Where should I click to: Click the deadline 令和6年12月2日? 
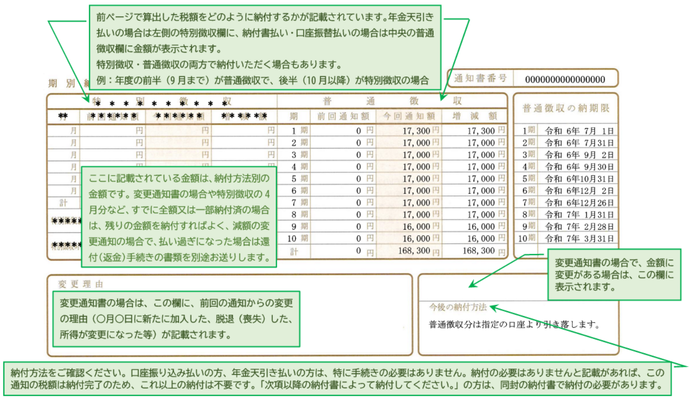click(579, 190)
